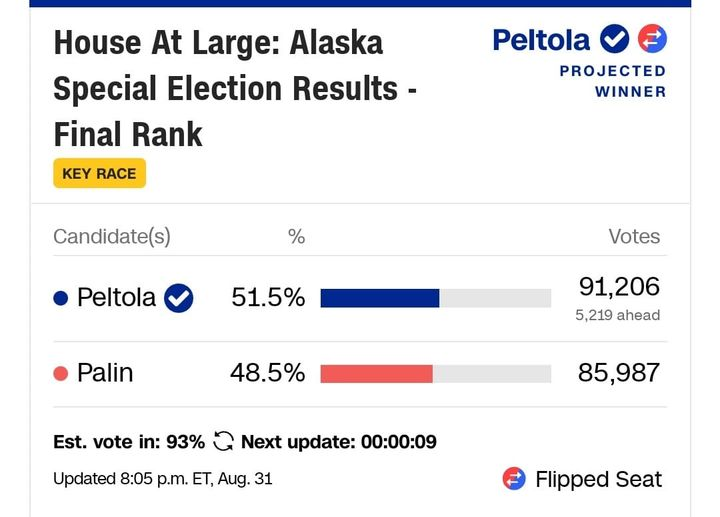This screenshot has width=720, height=517.
Task: Click the red Palin vote bar
Action: point(377,374)
